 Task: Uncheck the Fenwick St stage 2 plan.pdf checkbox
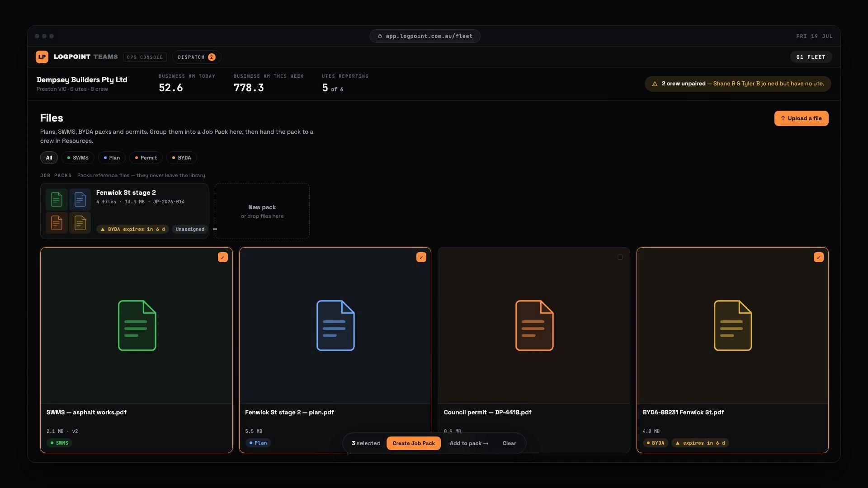click(x=421, y=257)
